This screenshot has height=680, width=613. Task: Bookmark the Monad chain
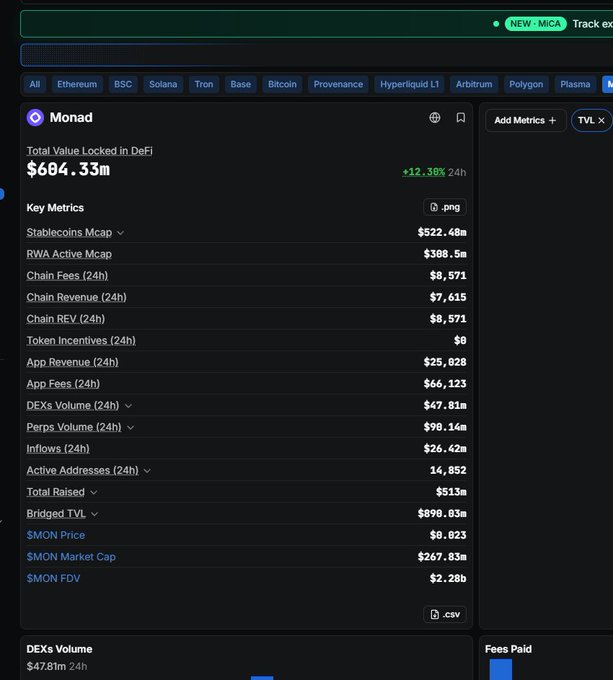[x=460, y=118]
